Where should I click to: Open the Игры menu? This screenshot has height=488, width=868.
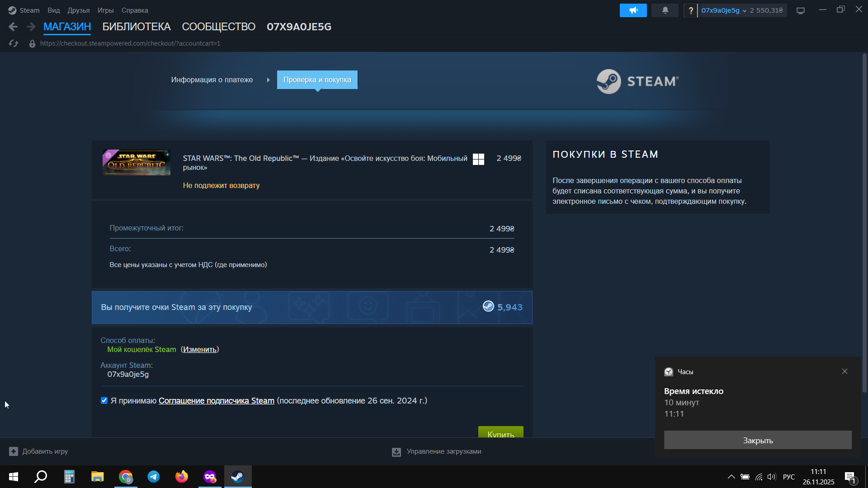105,10
